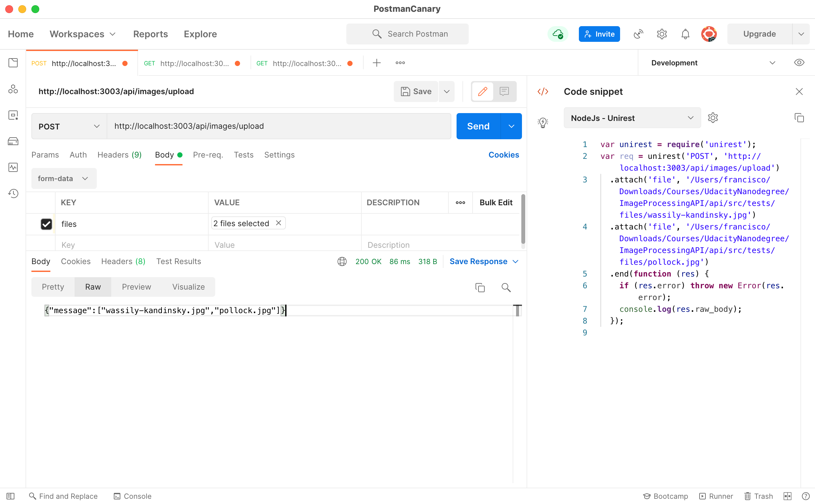The height and width of the screenshot is (504, 815).
Task: Open the Headers (9) request tab
Action: tap(119, 155)
